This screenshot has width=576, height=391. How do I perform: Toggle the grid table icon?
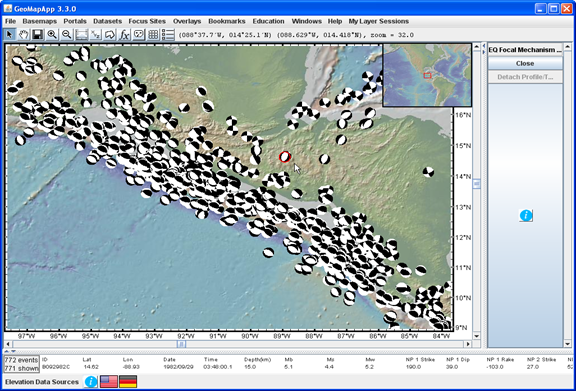[153, 35]
